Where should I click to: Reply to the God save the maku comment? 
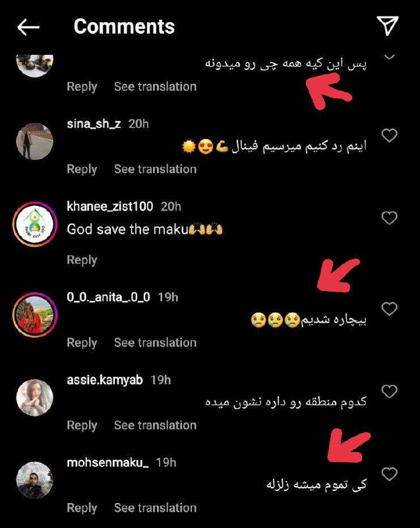point(82,260)
